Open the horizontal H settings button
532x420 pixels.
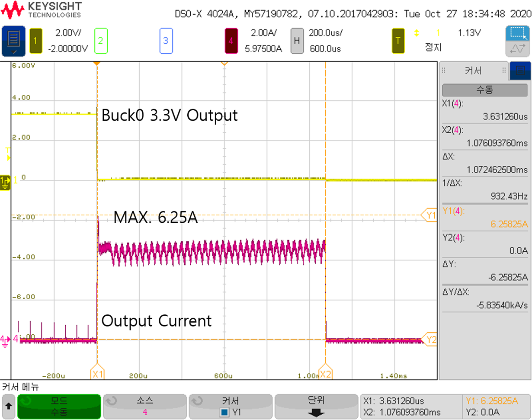click(296, 41)
